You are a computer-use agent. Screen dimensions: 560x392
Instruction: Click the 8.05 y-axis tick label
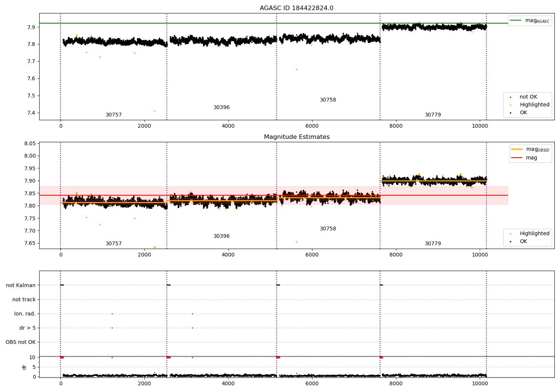point(30,144)
